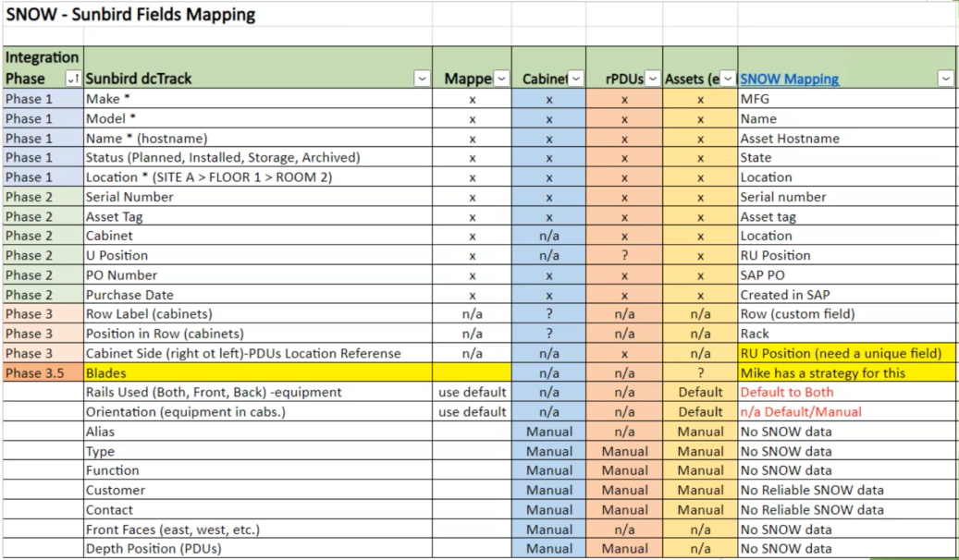The height and width of the screenshot is (560, 959).
Task: Show the rPDUs column filter options
Action: tap(653, 79)
